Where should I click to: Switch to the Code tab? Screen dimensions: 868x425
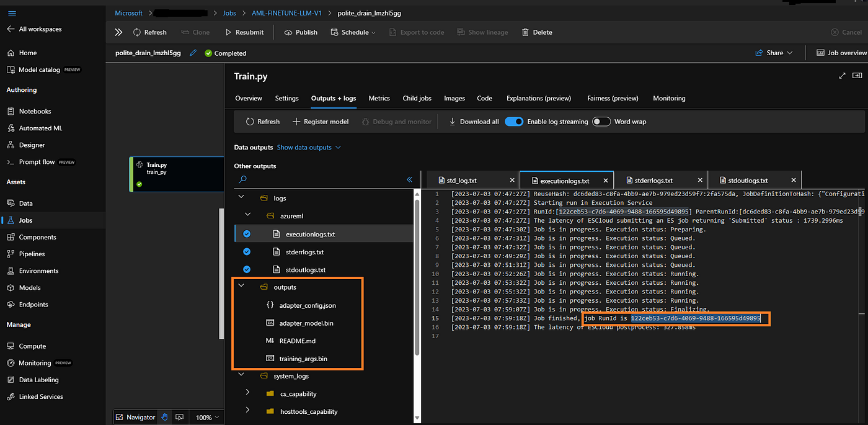tap(485, 98)
